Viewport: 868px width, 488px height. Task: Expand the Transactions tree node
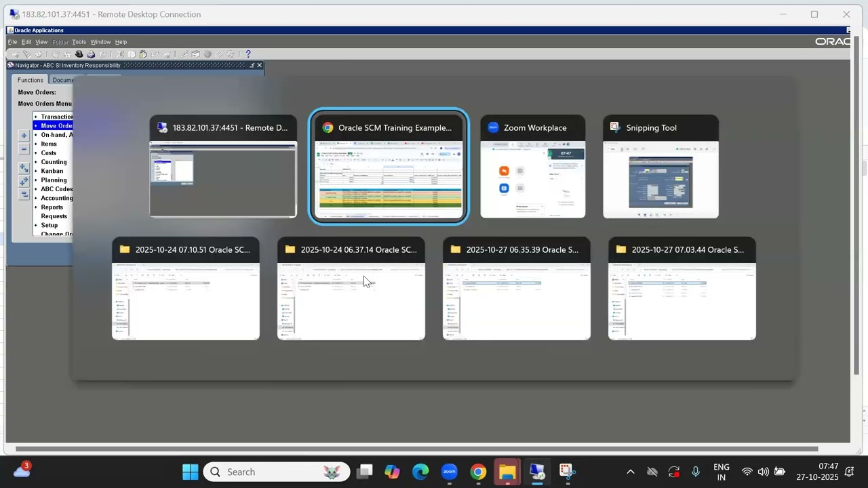(x=35, y=117)
